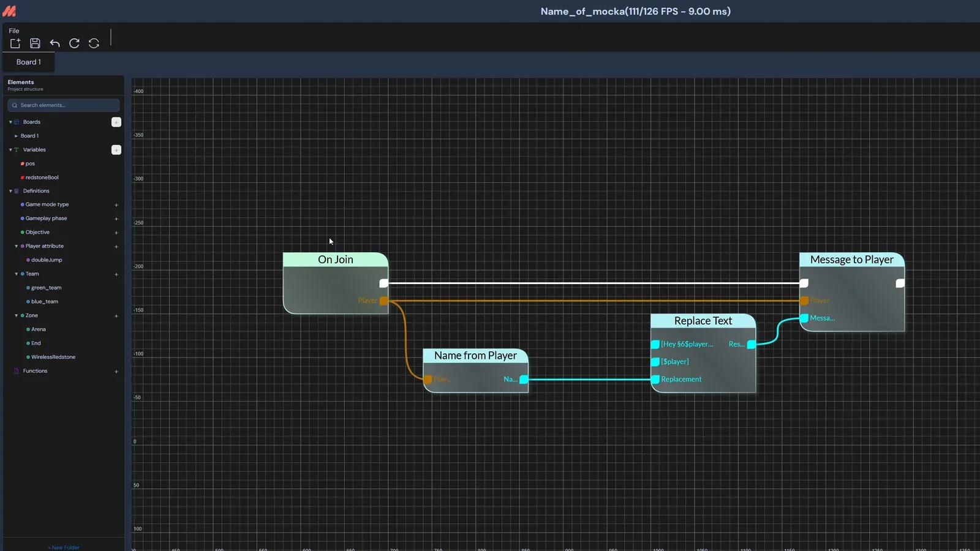Click the undo arrow icon
980x551 pixels.
point(55,43)
